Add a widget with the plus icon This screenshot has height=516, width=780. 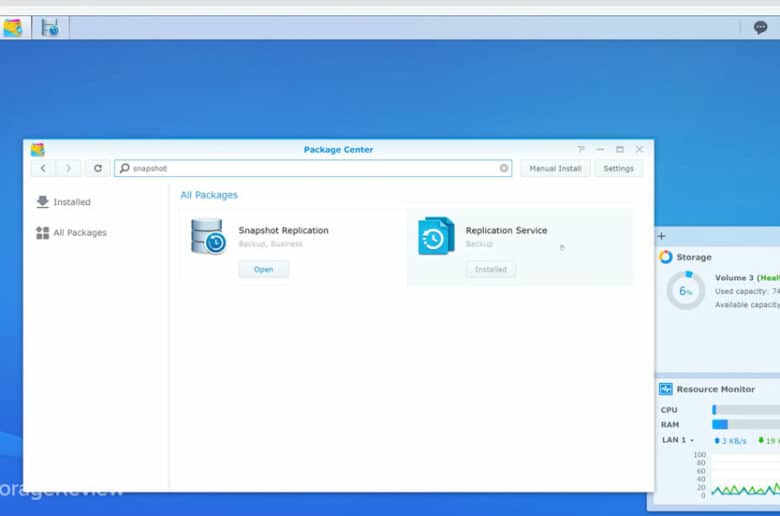pos(661,236)
